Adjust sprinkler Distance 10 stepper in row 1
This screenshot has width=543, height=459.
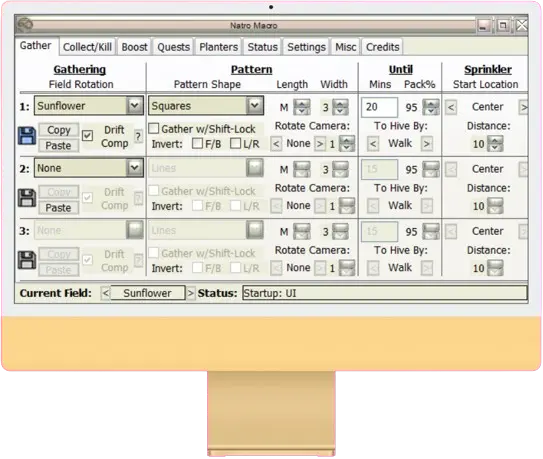(x=495, y=143)
